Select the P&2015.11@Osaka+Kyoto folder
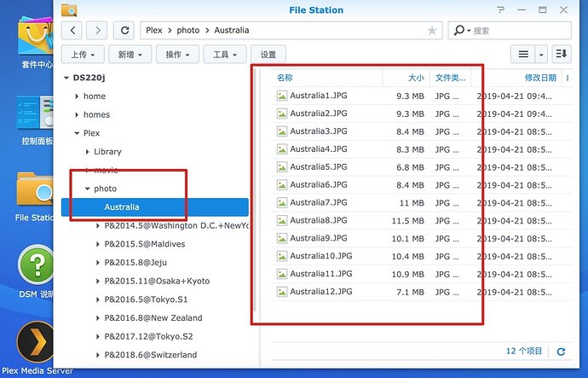The height and width of the screenshot is (378, 588). coord(157,281)
